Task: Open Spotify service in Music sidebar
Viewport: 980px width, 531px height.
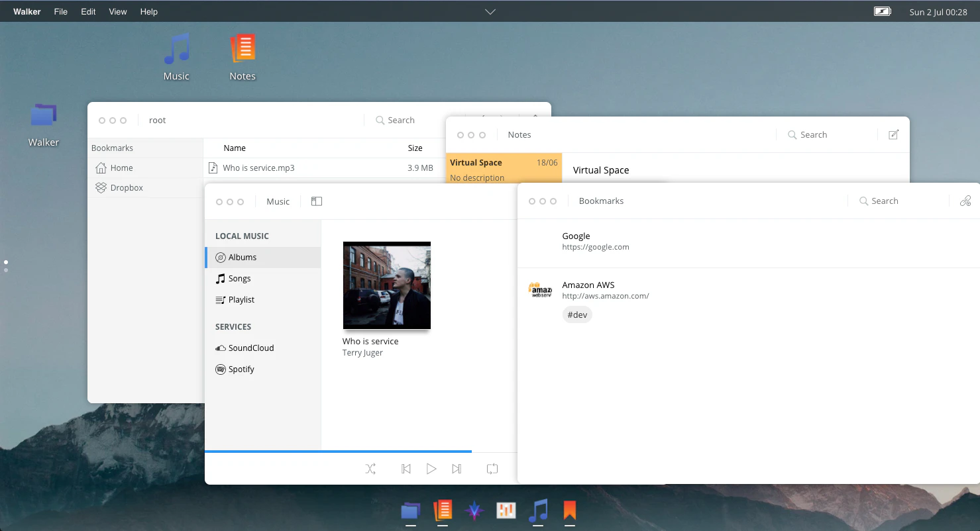Action: click(241, 369)
